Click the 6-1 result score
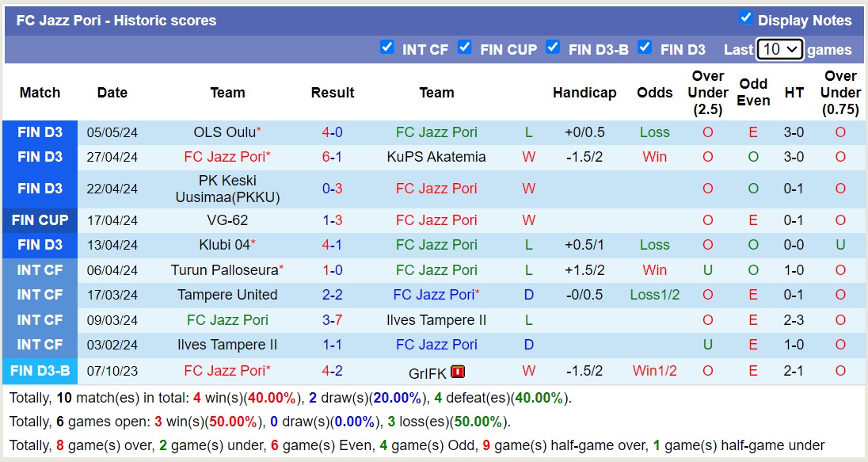The width and height of the screenshot is (868, 462). click(x=332, y=157)
